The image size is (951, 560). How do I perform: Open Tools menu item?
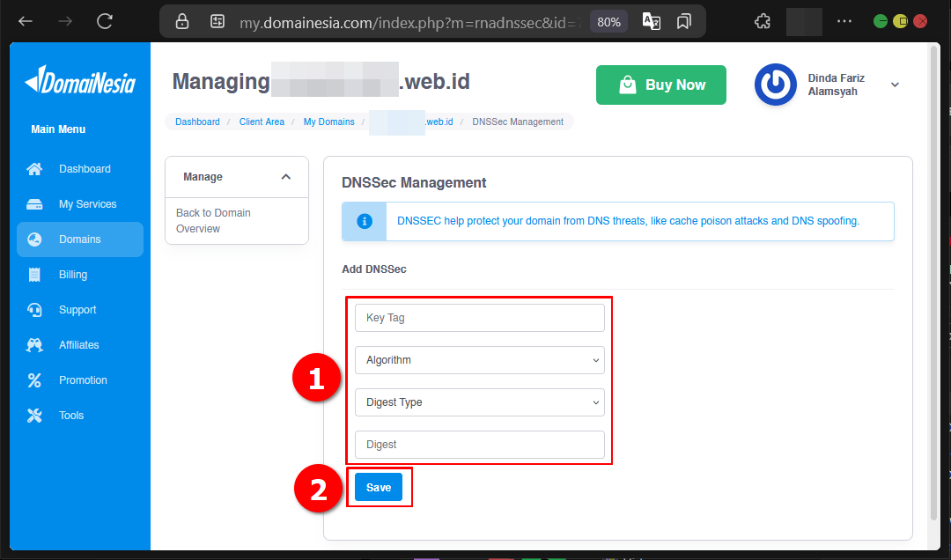[x=71, y=415]
